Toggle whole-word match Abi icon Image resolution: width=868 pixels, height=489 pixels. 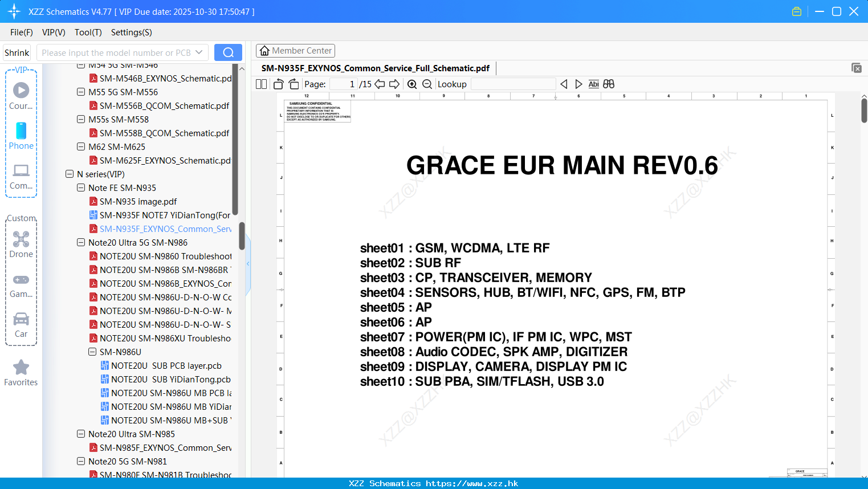pos(593,84)
